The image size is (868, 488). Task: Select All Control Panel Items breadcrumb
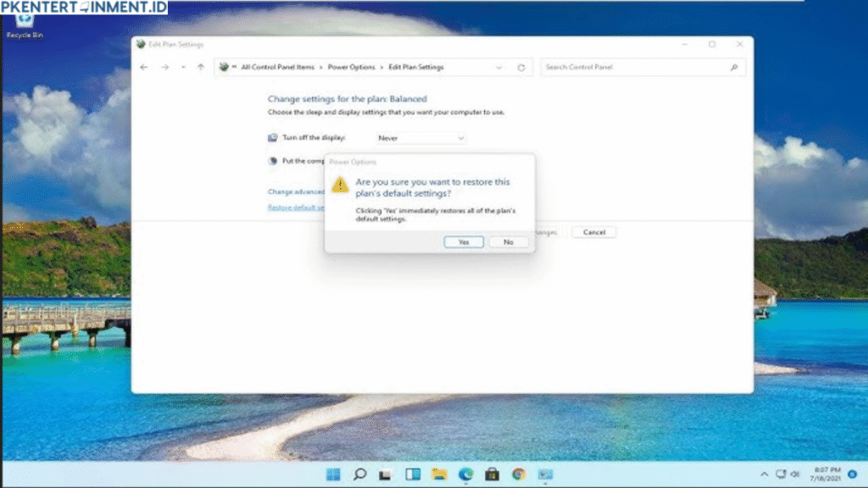click(277, 67)
